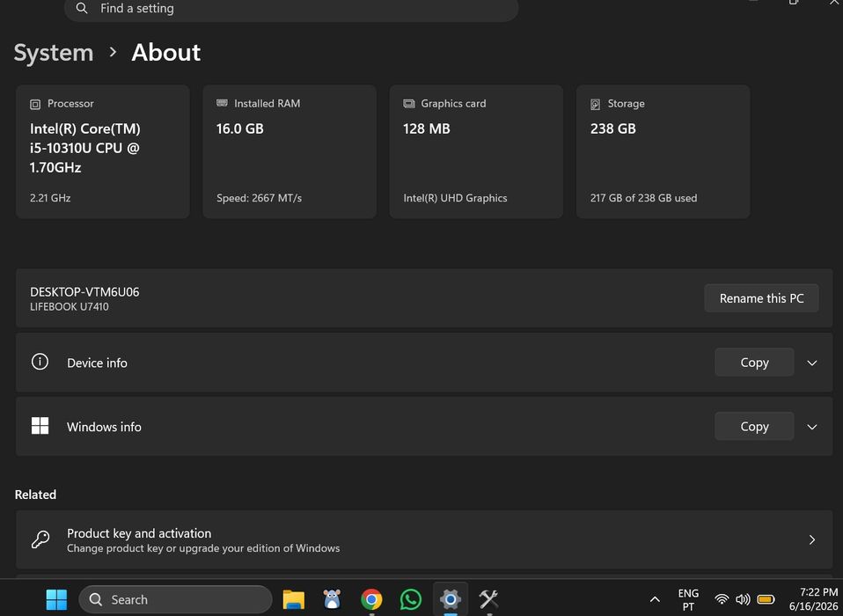Copy the Windows info details
This screenshot has height=616, width=843.
[754, 426]
